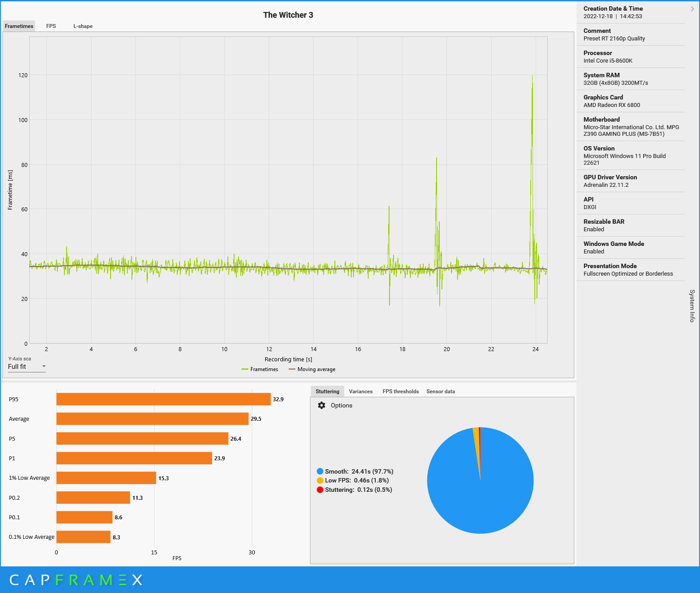Click the chart title The Witcher 3
Screen dimensions: 700x593
tap(288, 15)
